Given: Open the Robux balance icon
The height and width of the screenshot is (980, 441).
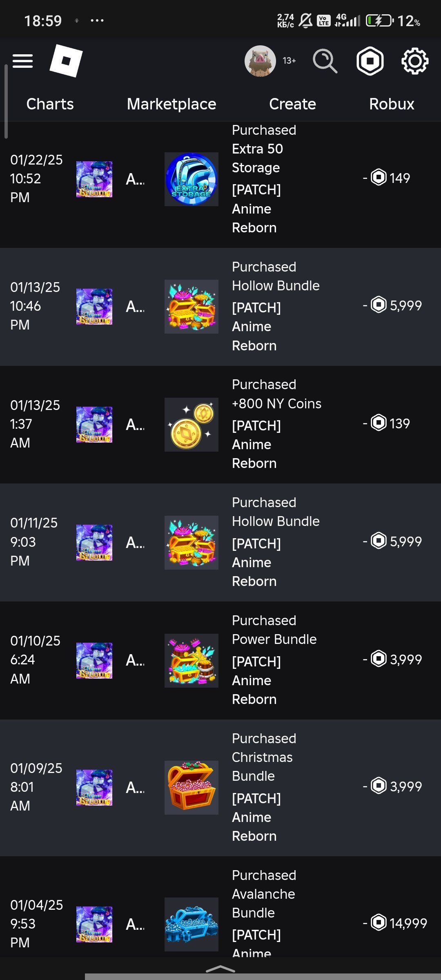Looking at the screenshot, I should (x=370, y=61).
